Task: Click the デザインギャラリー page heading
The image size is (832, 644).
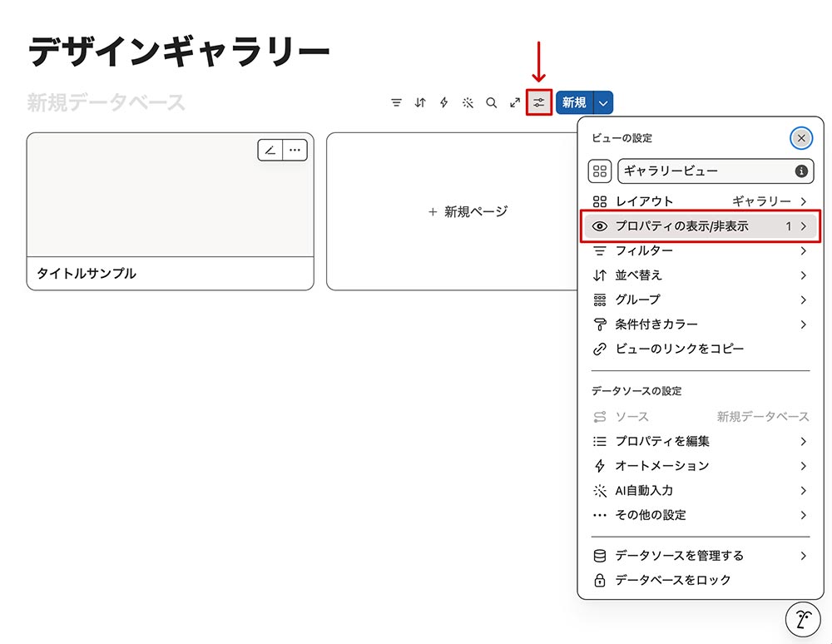Action: (x=179, y=52)
